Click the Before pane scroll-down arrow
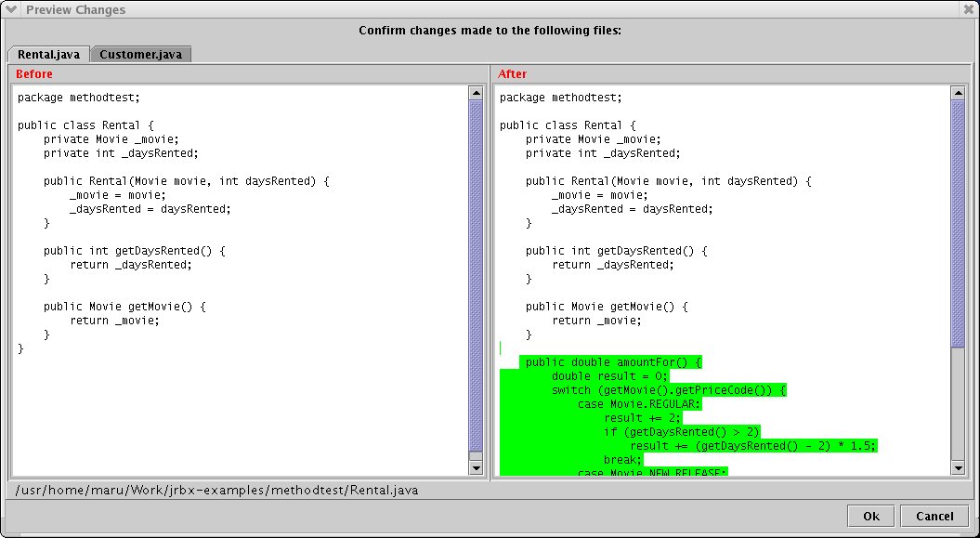 click(476, 466)
